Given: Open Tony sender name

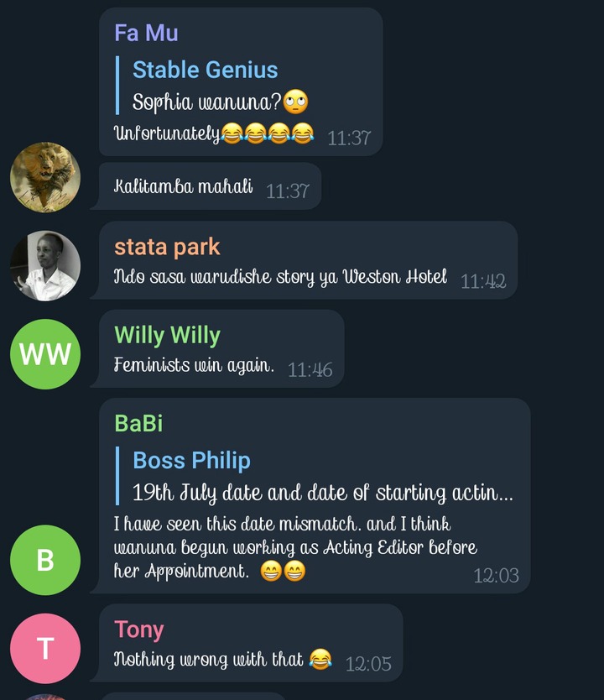Looking at the screenshot, I should point(139,629).
